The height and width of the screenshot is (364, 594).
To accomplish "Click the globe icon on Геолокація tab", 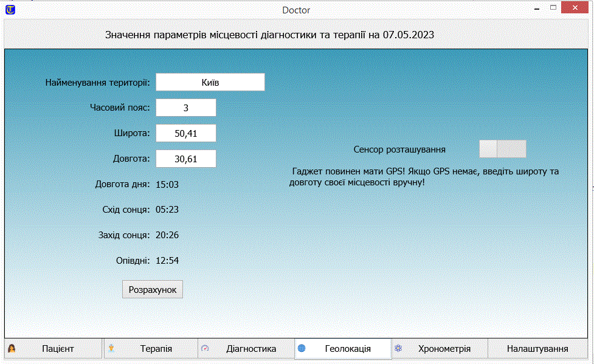I will [x=302, y=349].
